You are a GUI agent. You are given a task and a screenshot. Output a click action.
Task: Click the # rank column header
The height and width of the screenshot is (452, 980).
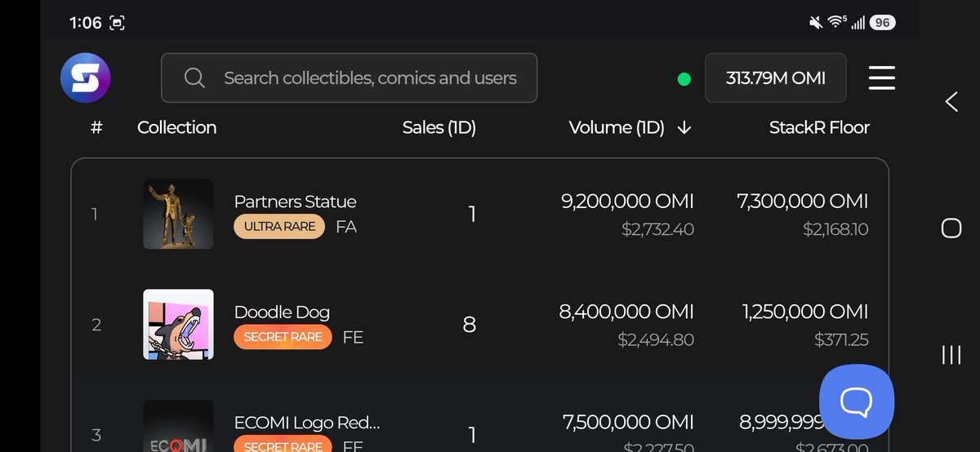96,127
